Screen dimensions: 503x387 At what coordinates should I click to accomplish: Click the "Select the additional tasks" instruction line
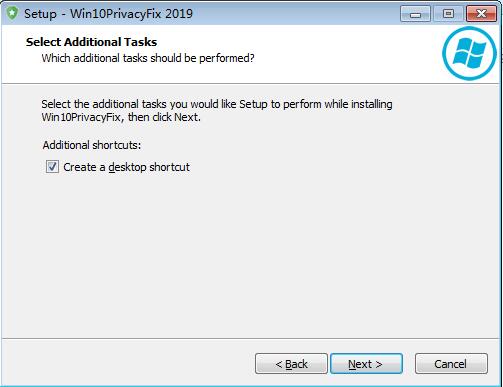pyautogui.click(x=217, y=104)
